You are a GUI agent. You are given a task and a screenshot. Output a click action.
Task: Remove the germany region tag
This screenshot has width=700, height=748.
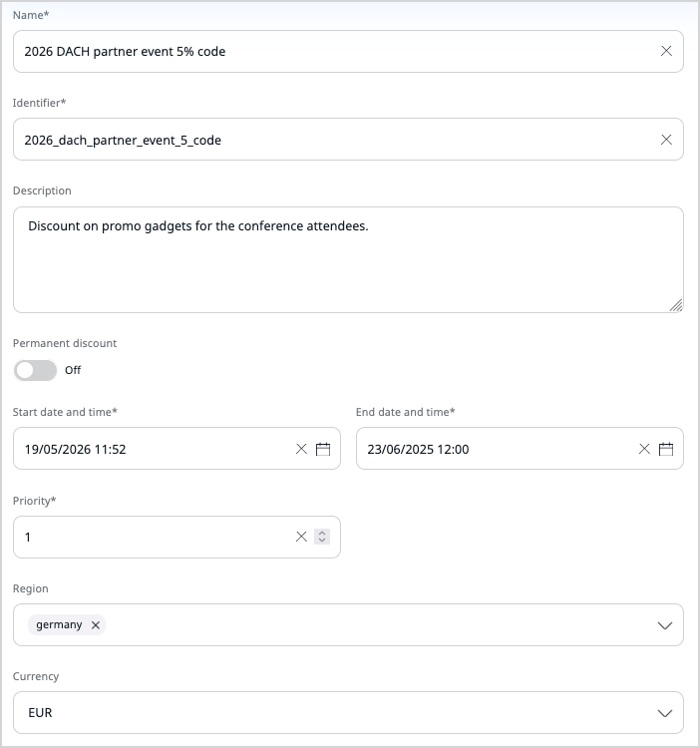[96, 625]
